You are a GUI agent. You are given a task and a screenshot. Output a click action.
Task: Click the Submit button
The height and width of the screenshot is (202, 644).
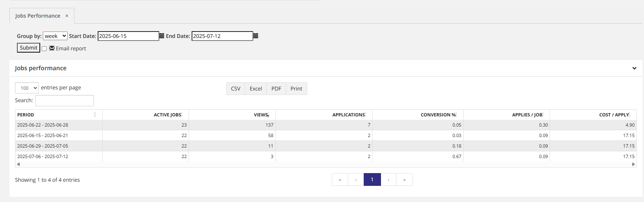(x=29, y=48)
